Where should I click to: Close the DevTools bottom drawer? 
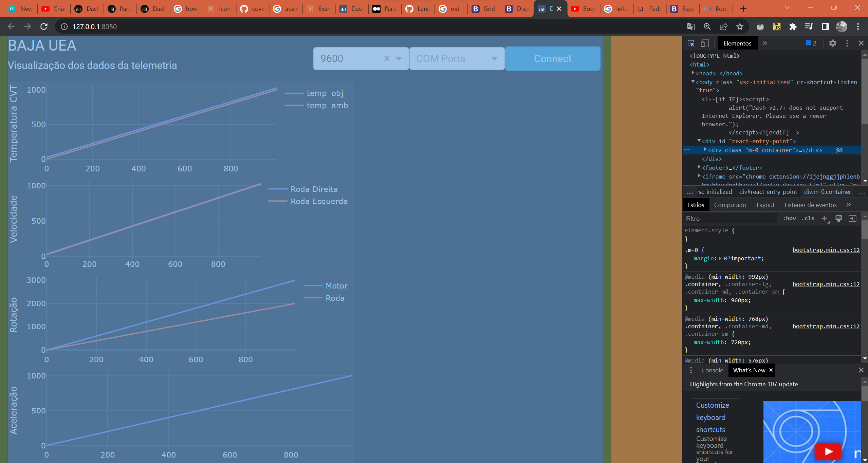861,370
